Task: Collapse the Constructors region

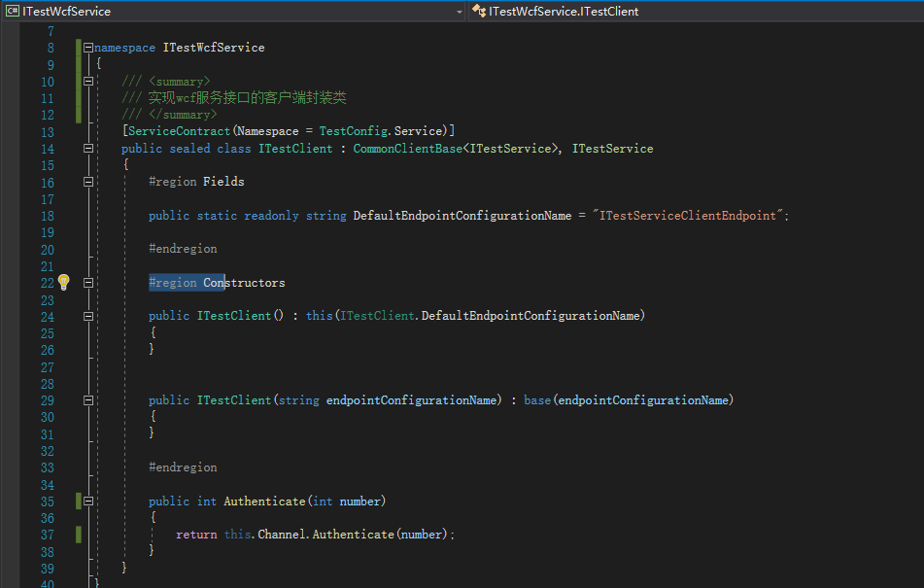Action: pyautogui.click(x=88, y=283)
